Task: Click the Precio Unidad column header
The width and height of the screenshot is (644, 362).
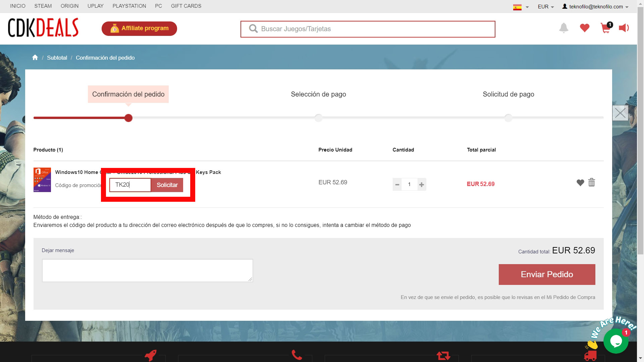Action: [335, 150]
